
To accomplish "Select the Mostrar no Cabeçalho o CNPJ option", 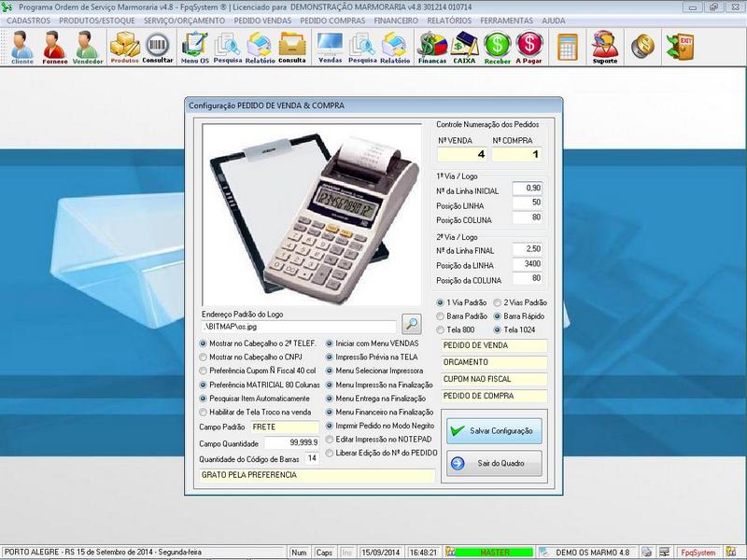I will pos(204,357).
